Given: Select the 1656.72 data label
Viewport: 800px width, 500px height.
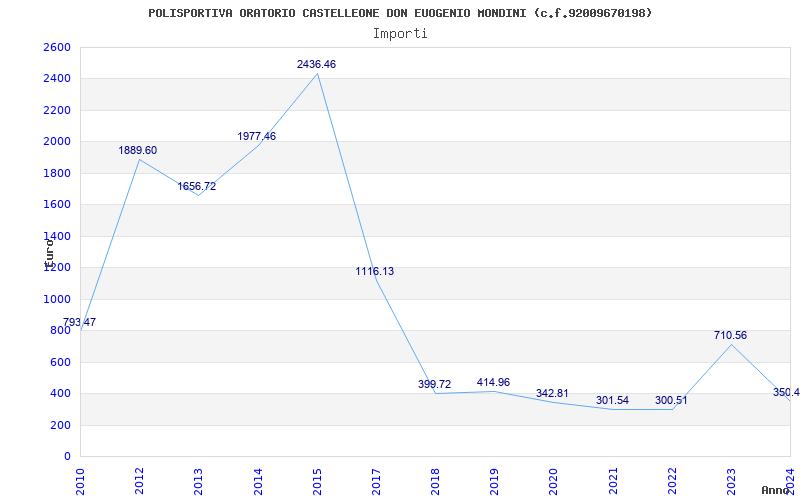Looking at the screenshot, I should (197, 187).
